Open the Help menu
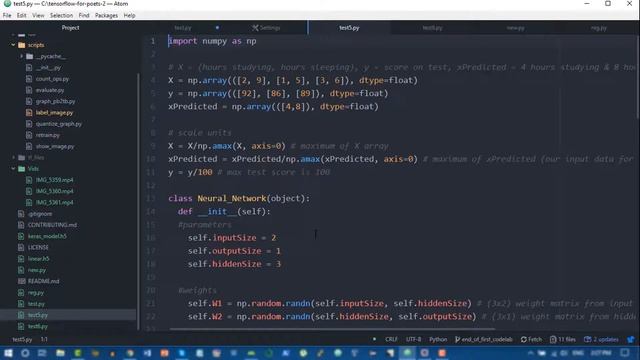The height and width of the screenshot is (360, 640). [x=129, y=16]
